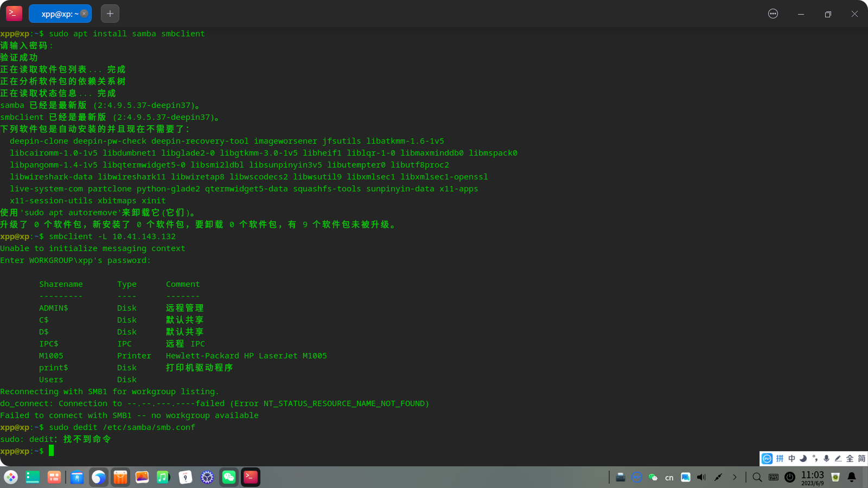
Task: Open the blue file manager icon in the dock
Action: pyautogui.click(x=77, y=477)
